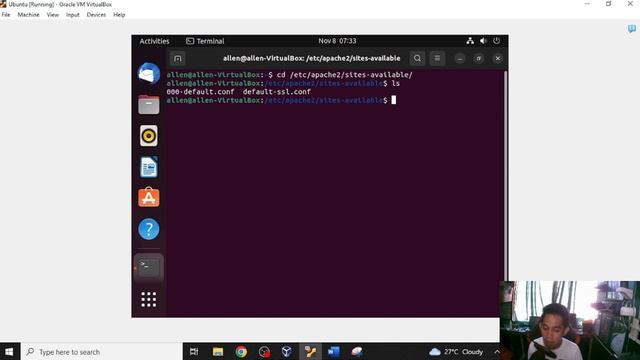
Task: Click the webcam overlay thumbnail
Action: pyautogui.click(x=570, y=320)
